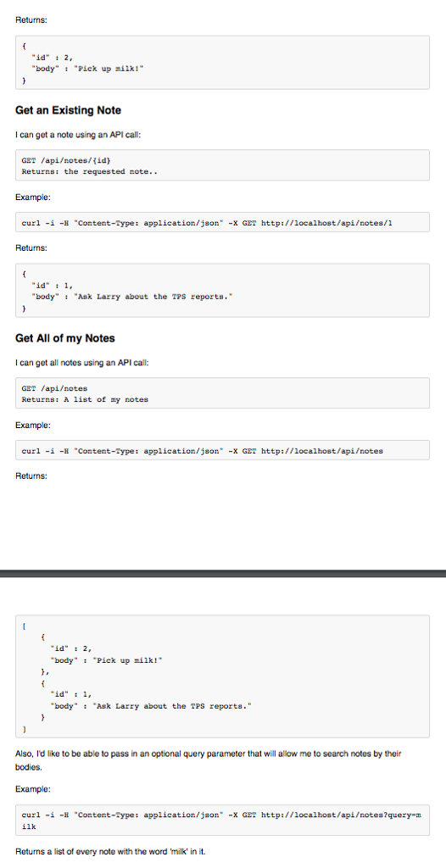Viewport: 446px width, 868px height.
Task: Click the 'Get All of my Notes' heading
Action: pos(64,338)
